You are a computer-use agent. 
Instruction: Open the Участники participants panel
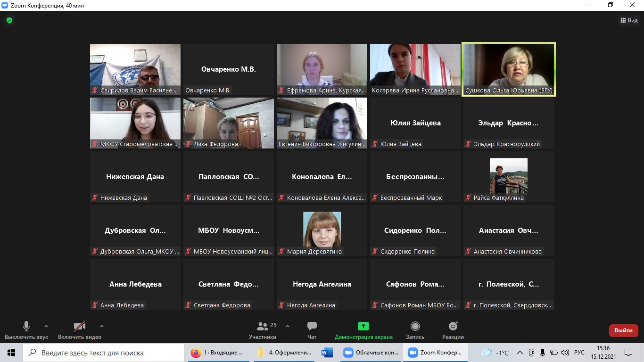coord(263,330)
